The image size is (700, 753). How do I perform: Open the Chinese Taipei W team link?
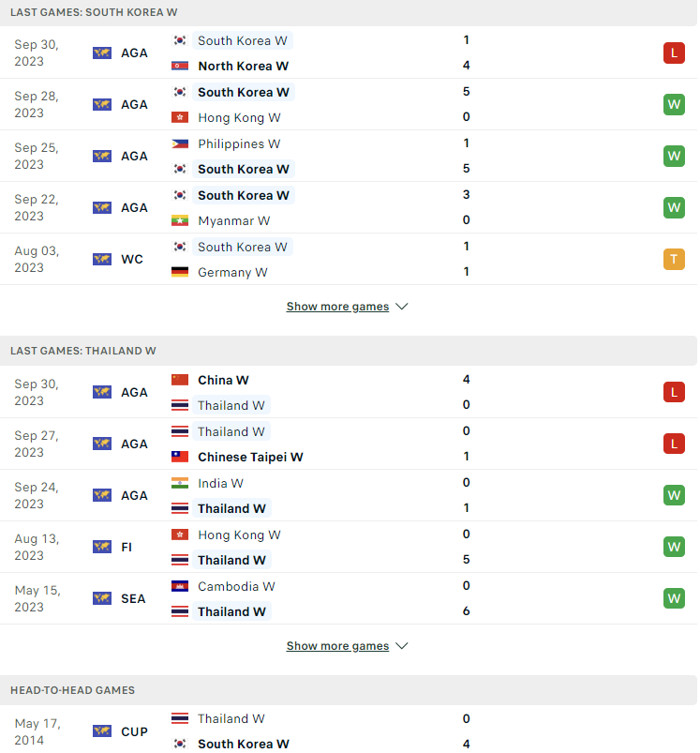(250, 458)
